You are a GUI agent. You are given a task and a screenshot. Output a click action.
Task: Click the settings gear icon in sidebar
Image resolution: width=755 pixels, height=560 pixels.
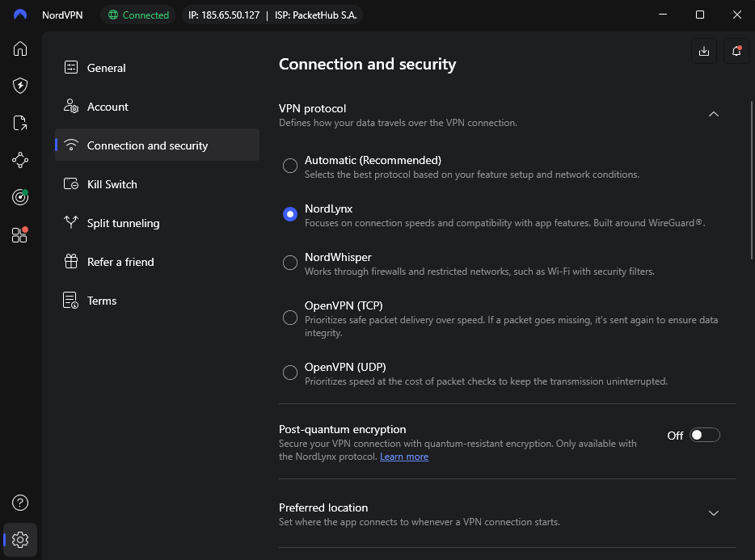tap(19, 540)
